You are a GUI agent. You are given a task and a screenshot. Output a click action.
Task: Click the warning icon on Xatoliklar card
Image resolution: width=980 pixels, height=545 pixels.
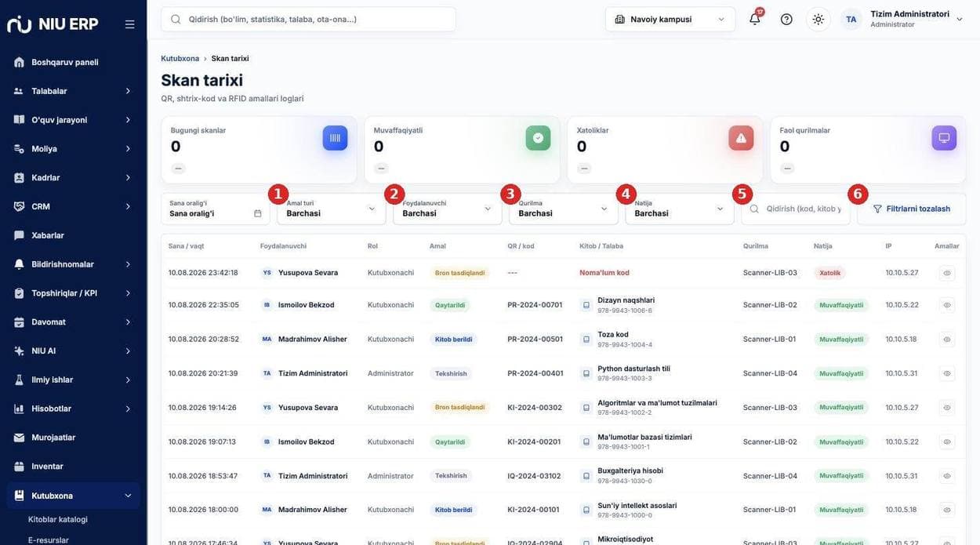pos(741,138)
